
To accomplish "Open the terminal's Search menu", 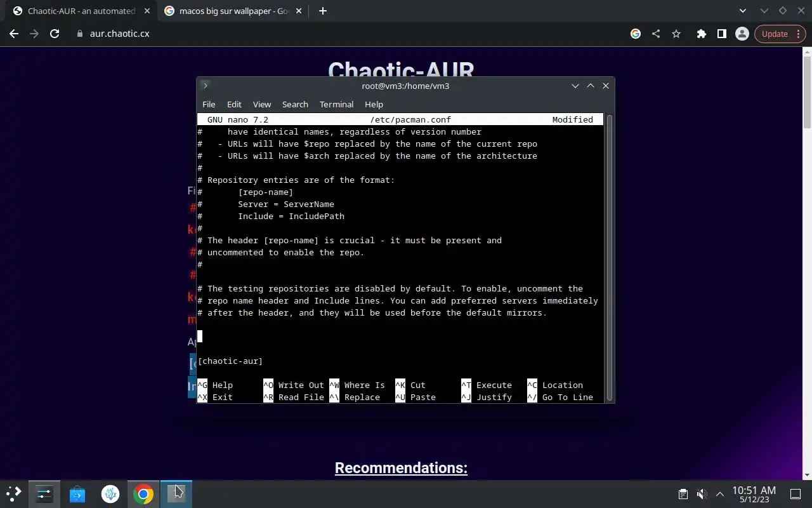I will pyautogui.click(x=295, y=104).
